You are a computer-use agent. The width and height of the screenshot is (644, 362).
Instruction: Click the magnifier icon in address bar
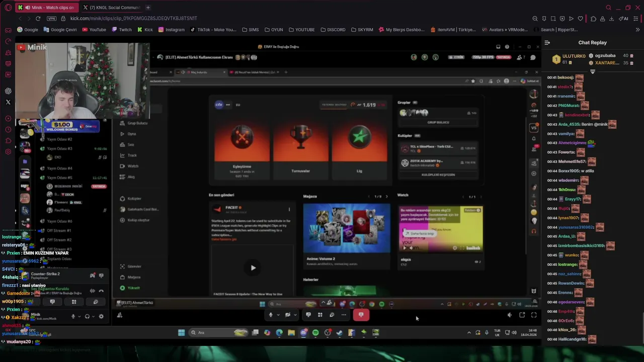pyautogui.click(x=535, y=19)
